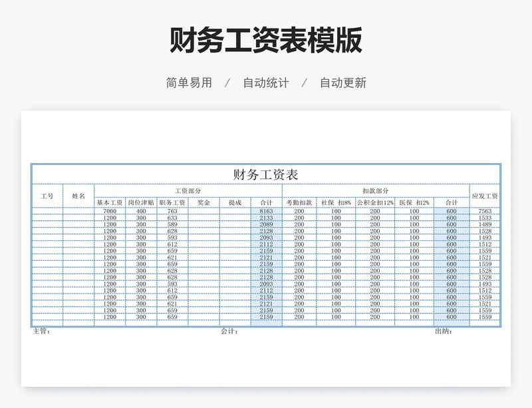The width and height of the screenshot is (532, 408).
Task: Select the 姓名 column header
Action: pyautogui.click(x=78, y=196)
